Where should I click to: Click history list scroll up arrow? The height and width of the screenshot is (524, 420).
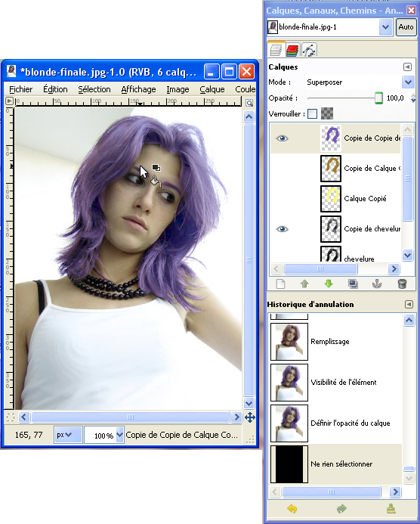[409, 320]
